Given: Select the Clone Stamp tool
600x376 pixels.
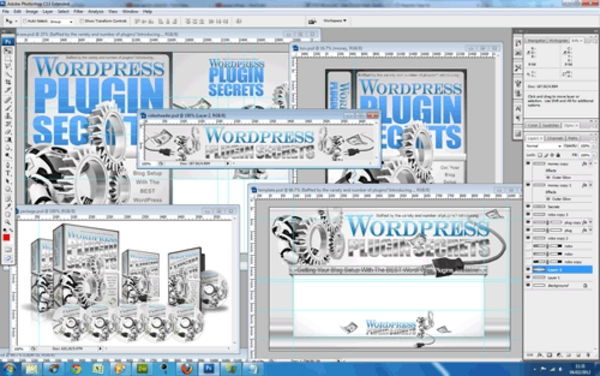Looking at the screenshot, I should click(x=8, y=115).
